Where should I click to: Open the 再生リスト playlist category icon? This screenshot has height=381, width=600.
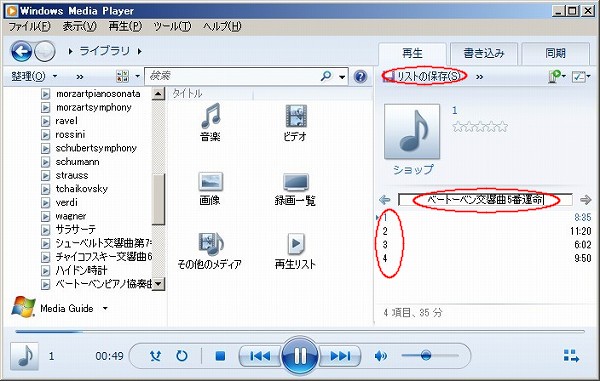pyautogui.click(x=296, y=244)
